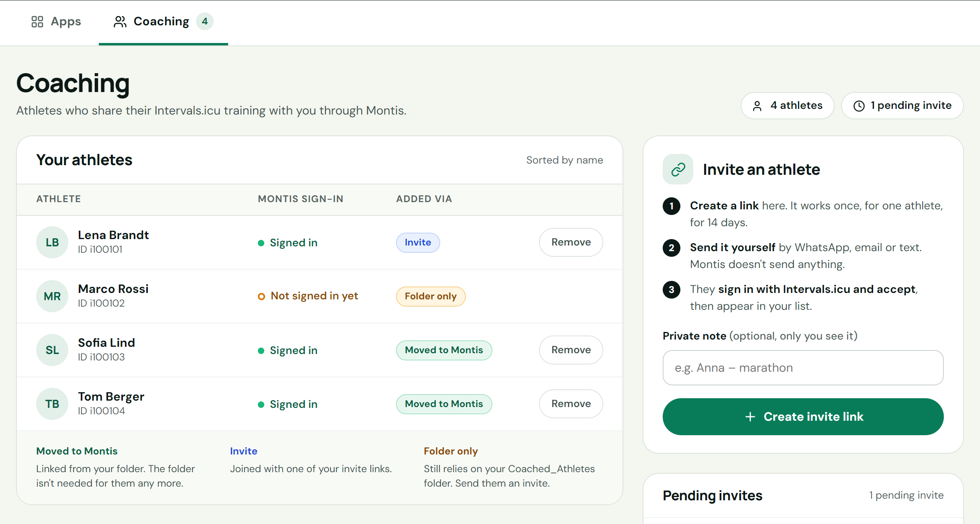Click Moved to Montis badge for Tom Berger
Screen dimensions: 980x524
444,404
